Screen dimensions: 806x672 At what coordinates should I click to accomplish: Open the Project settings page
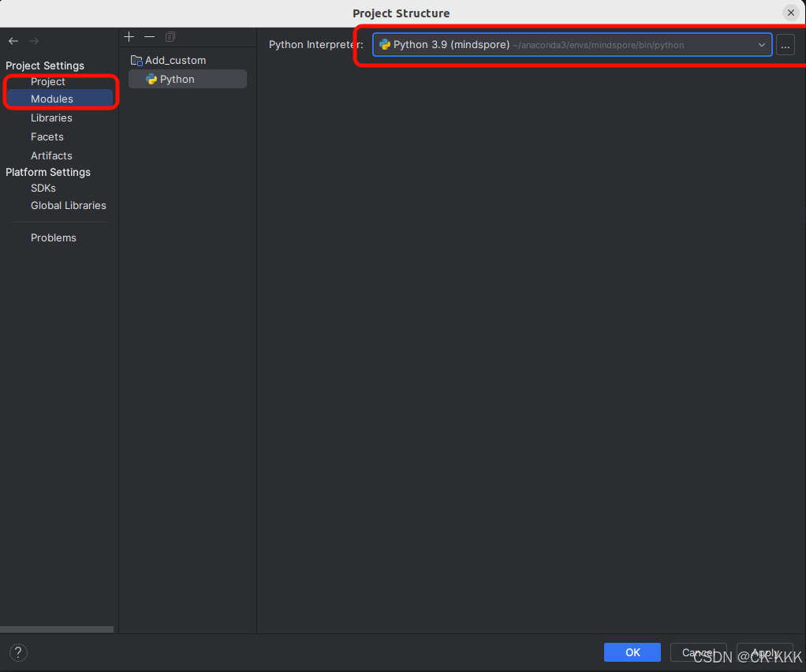tap(48, 81)
